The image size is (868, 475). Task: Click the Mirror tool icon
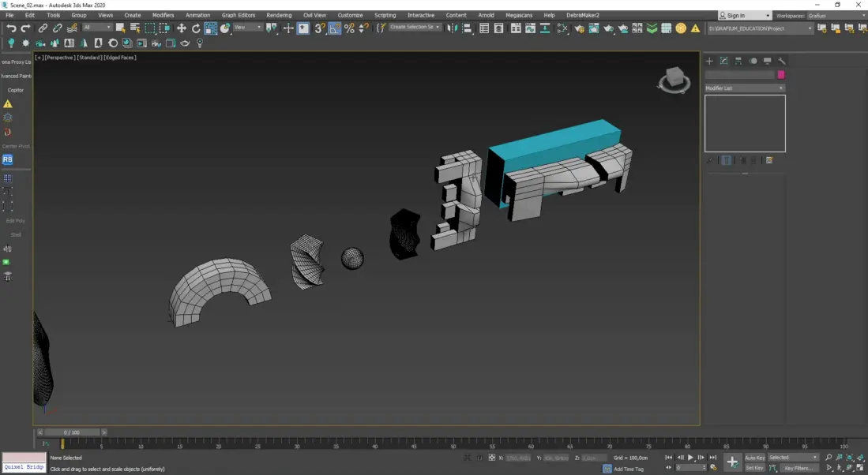point(453,28)
